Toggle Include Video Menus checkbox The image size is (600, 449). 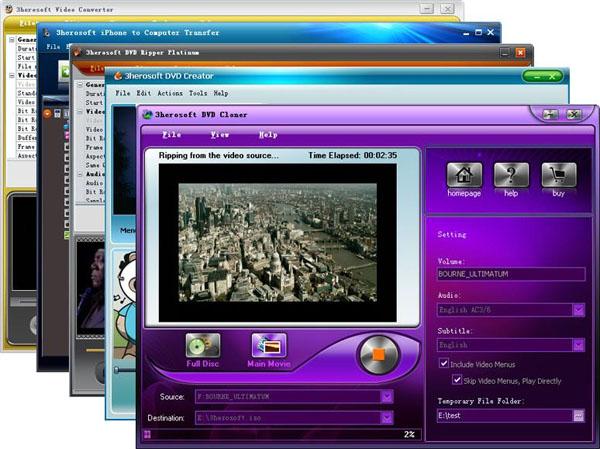coord(444,363)
